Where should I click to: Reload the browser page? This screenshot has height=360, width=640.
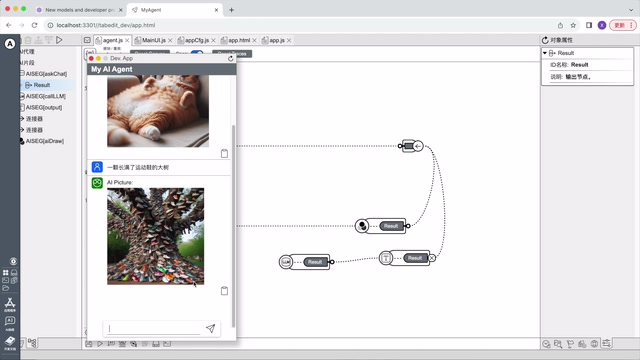pyautogui.click(x=35, y=25)
